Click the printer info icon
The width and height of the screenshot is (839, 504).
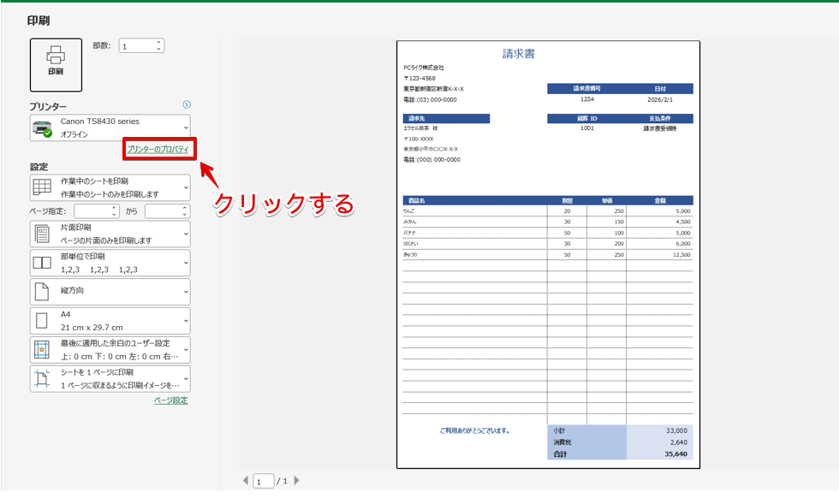187,104
